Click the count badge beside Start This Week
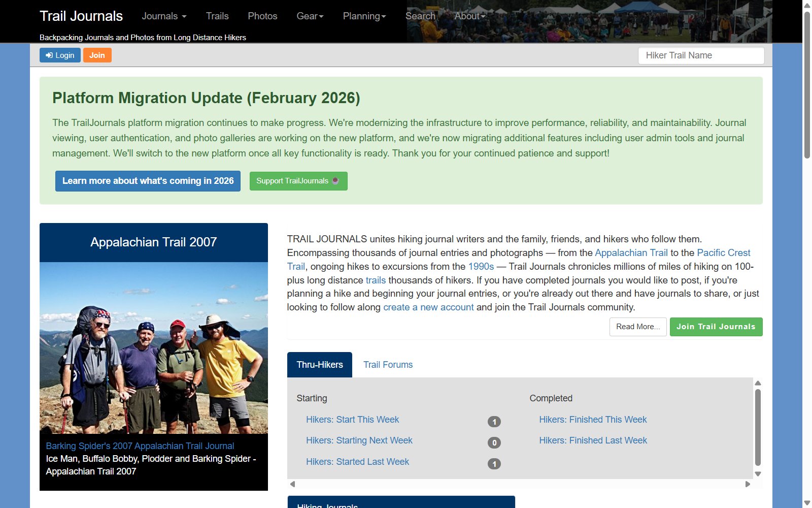 coord(494,422)
